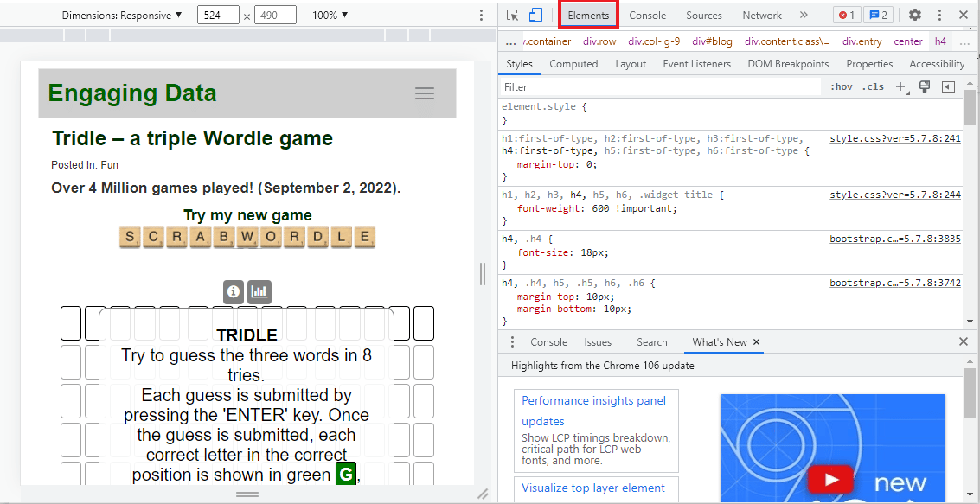Click new style rule plus icon
Image resolution: width=980 pixels, height=504 pixels.
point(900,86)
